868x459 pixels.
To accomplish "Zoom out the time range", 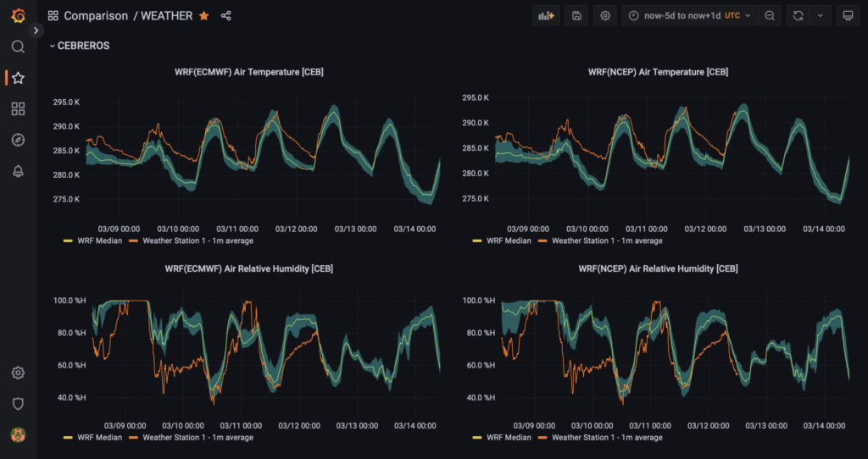I will [x=770, y=16].
